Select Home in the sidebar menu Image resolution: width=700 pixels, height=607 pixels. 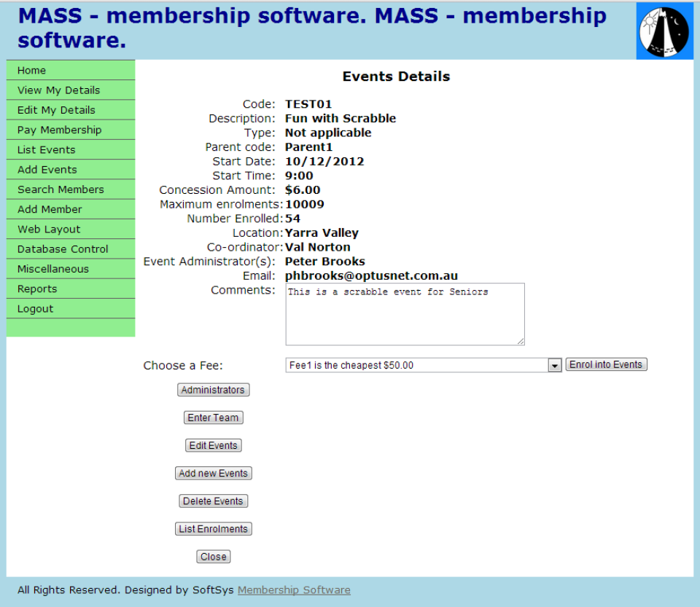(x=31, y=70)
